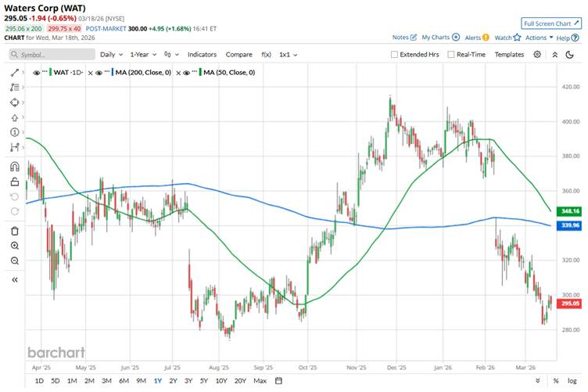Open the calendar date range picker
This screenshot has height=392, width=588.
pyautogui.click(x=278, y=381)
